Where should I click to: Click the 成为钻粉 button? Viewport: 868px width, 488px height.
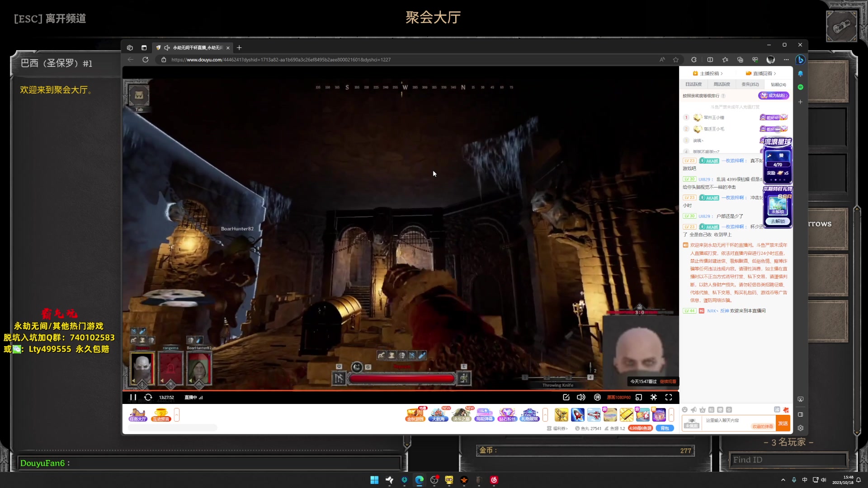[x=774, y=96]
